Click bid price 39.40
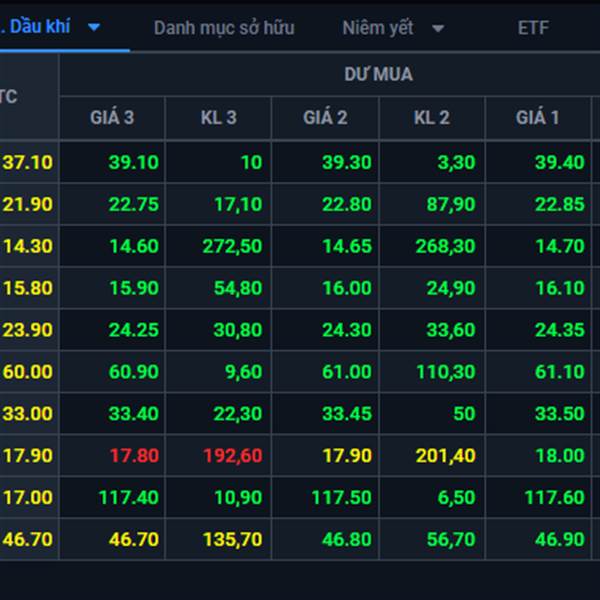Image resolution: width=600 pixels, height=600 pixels. pyautogui.click(x=560, y=162)
